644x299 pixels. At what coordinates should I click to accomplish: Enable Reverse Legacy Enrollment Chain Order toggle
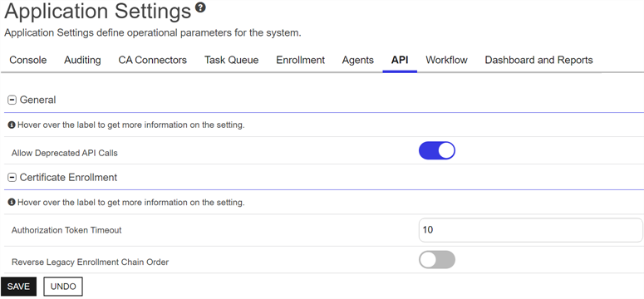pos(437,260)
